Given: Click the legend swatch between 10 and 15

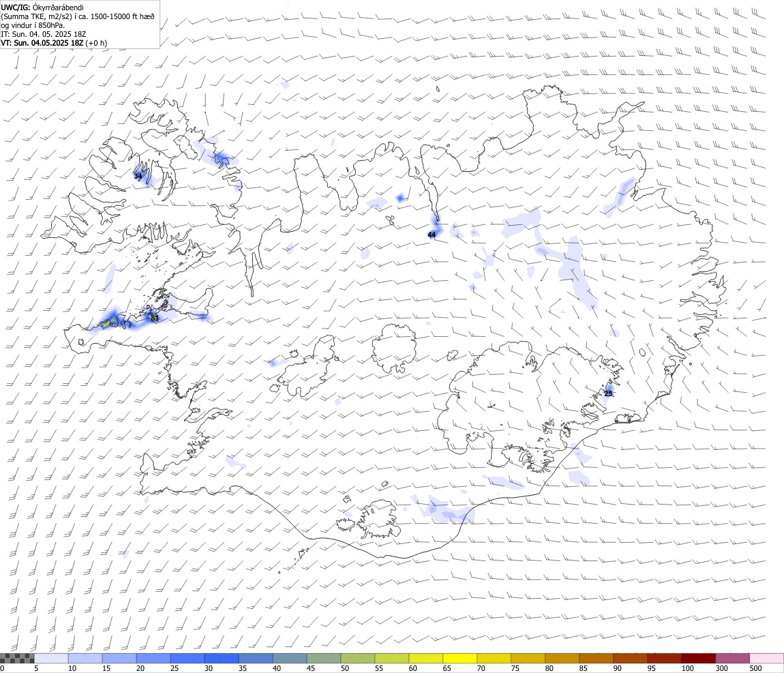Looking at the screenshot, I should coord(85,658).
